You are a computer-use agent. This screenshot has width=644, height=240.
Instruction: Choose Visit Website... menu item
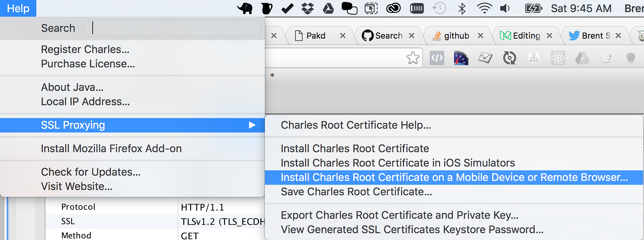(x=132, y=186)
